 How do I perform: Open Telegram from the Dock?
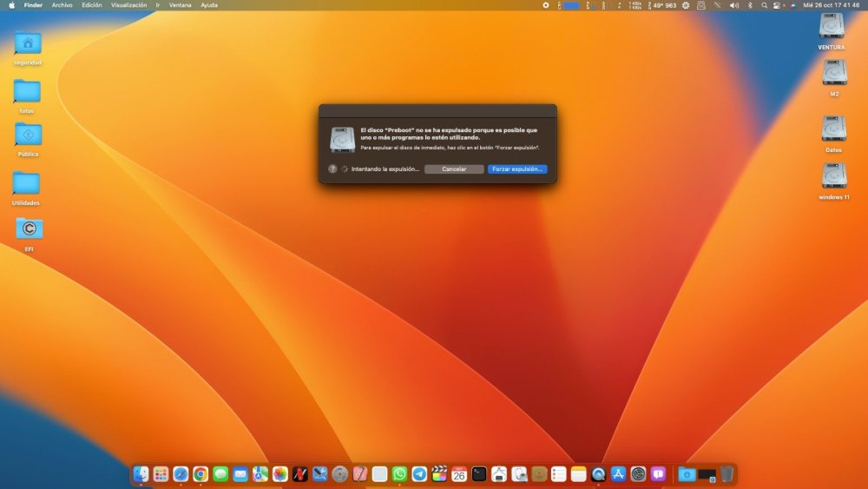coord(419,474)
